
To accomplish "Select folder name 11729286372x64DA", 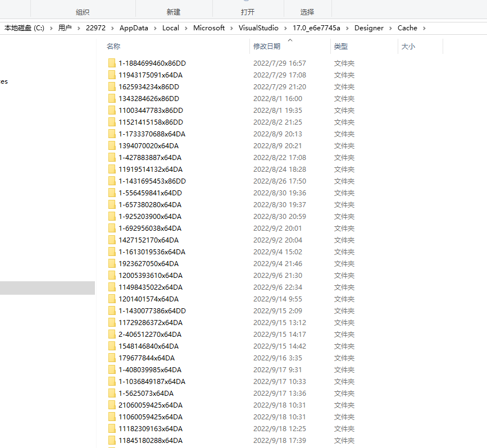I will pyautogui.click(x=151, y=323).
